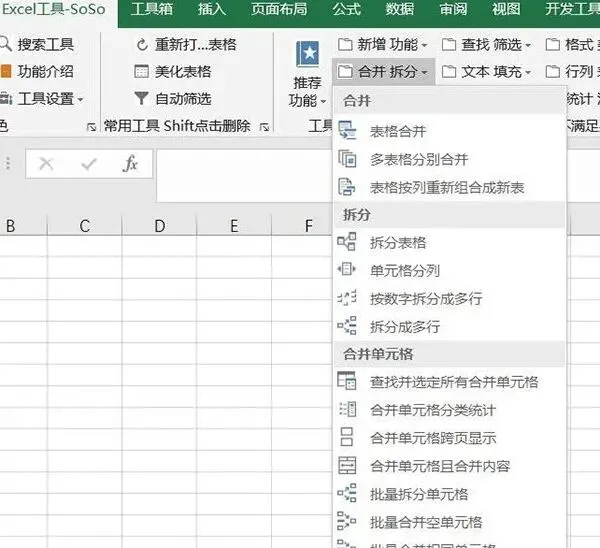600x548 pixels.
Task: Open the Excel工具-SoSo tab
Action: (53, 9)
